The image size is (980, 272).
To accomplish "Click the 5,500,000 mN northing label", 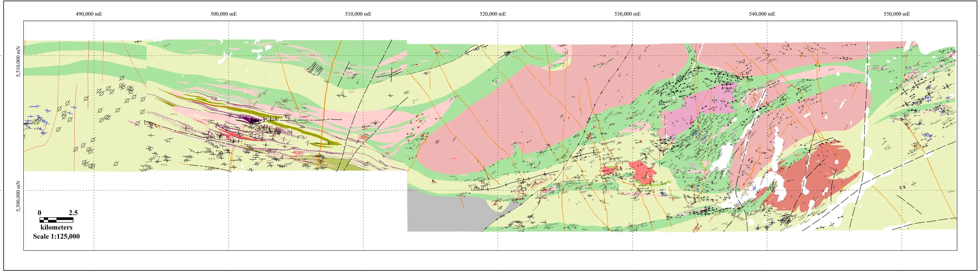I will pyautogui.click(x=18, y=196).
